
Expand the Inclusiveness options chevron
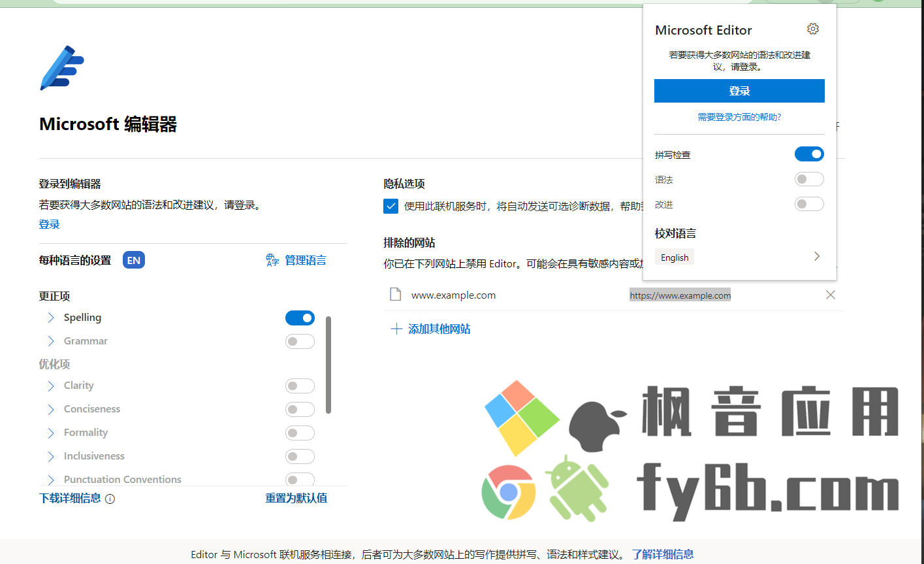coord(51,456)
